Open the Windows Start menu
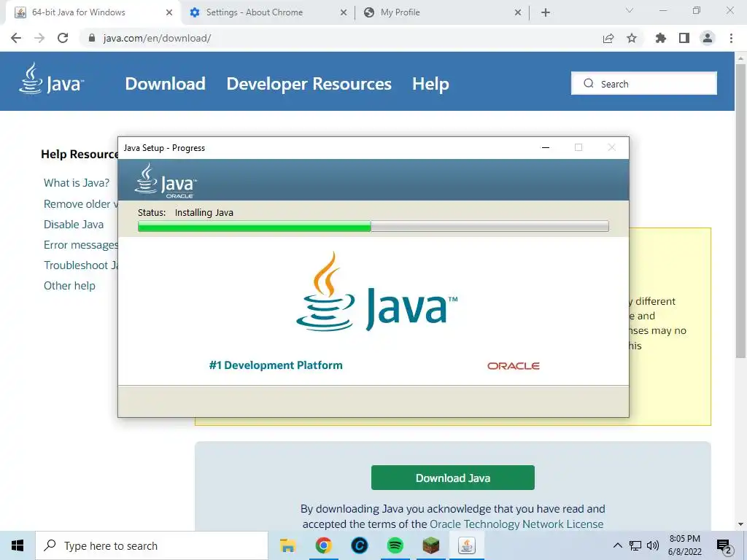The height and width of the screenshot is (560, 747). pos(18,545)
